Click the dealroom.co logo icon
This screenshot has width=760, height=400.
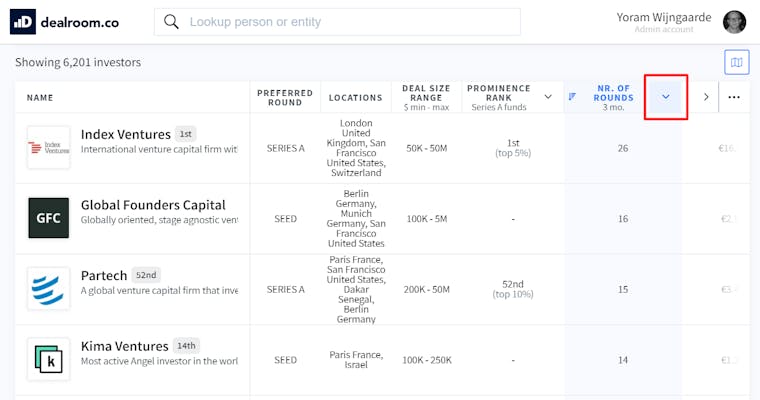[23, 22]
